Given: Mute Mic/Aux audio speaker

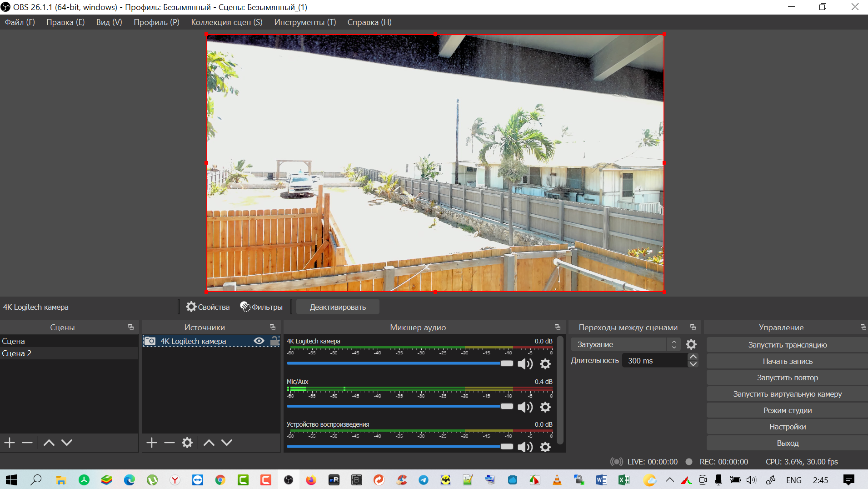Looking at the screenshot, I should point(525,407).
